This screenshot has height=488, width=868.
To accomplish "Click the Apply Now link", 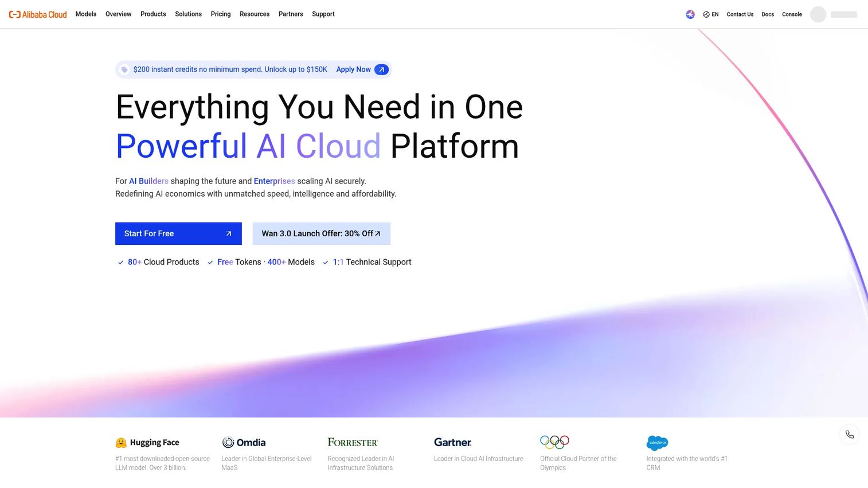I will pyautogui.click(x=354, y=69).
